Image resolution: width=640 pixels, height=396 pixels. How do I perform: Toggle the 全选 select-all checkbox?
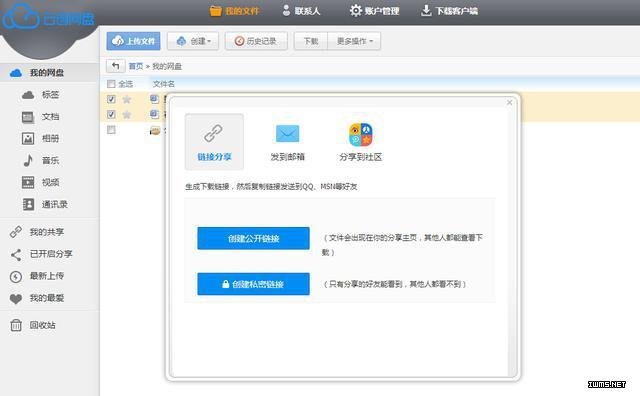(111, 84)
